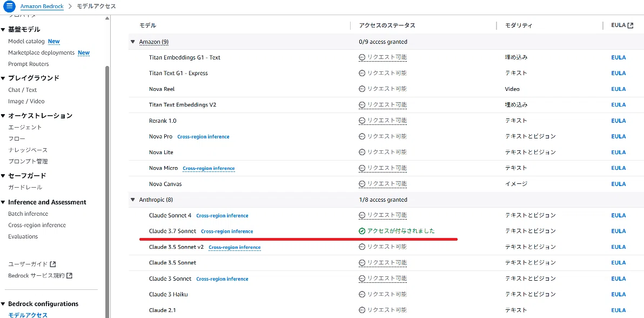Click リクエスト可能 status for Nova Lite
The width and height of the screenshot is (644, 318).
(x=387, y=152)
